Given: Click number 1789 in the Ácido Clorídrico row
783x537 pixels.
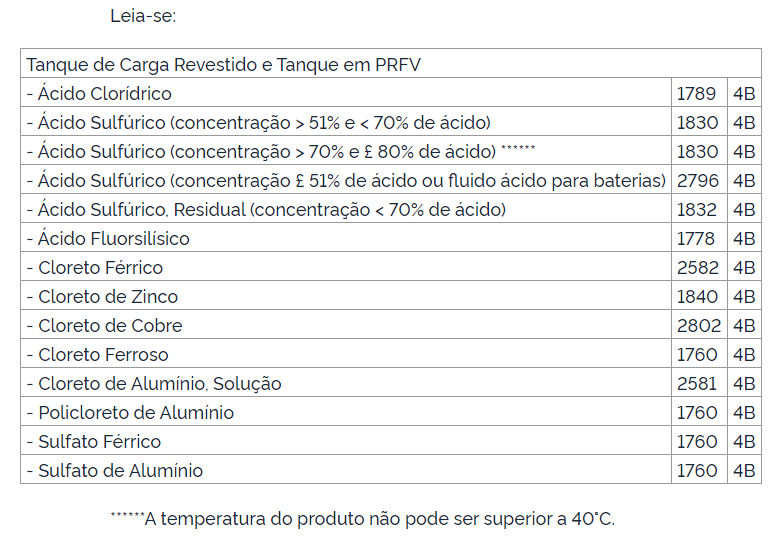Looking at the screenshot, I should coord(696,94).
